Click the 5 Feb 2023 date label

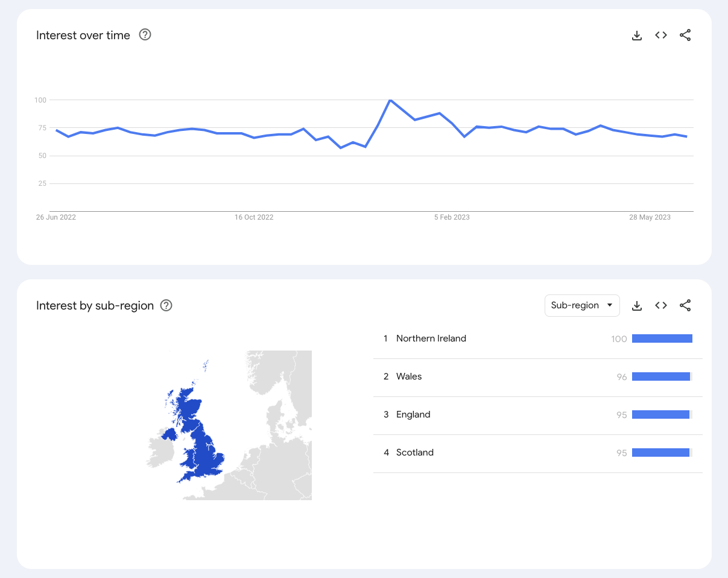click(x=452, y=217)
